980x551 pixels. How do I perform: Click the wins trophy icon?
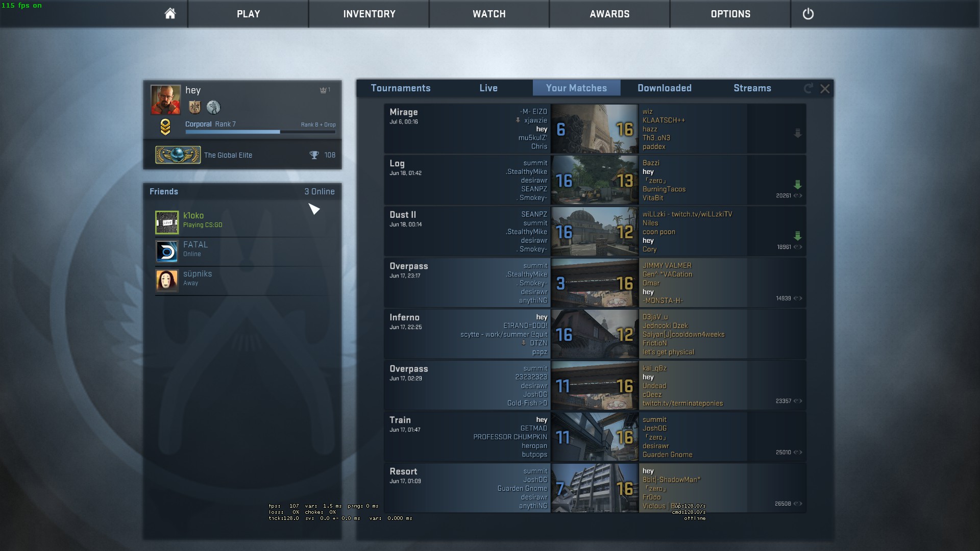click(x=314, y=155)
